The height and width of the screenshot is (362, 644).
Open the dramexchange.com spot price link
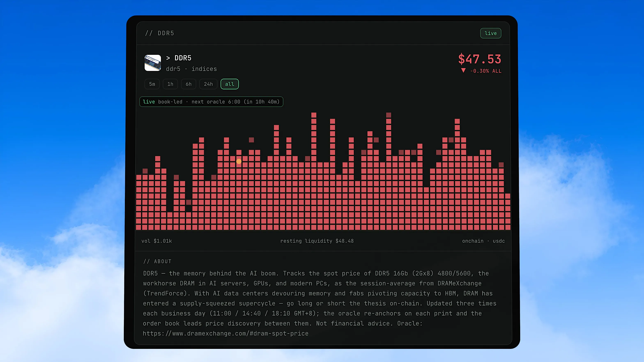[225, 333]
